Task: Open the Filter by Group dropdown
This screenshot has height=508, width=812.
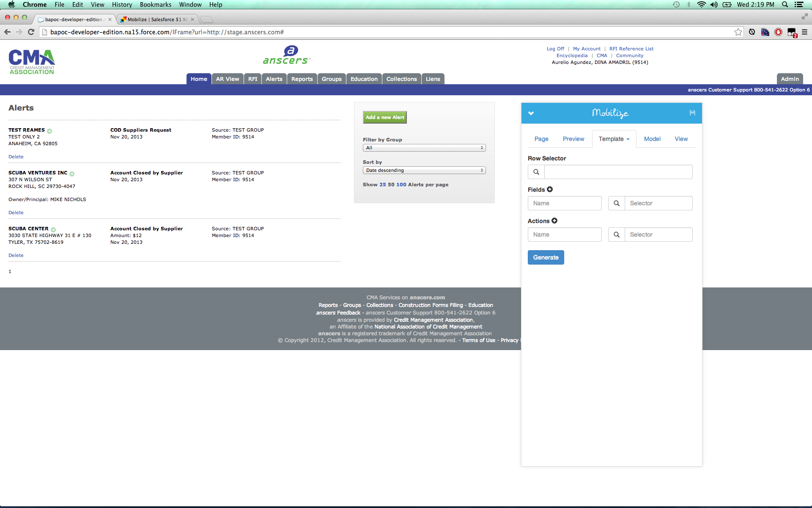Action: 424,148
